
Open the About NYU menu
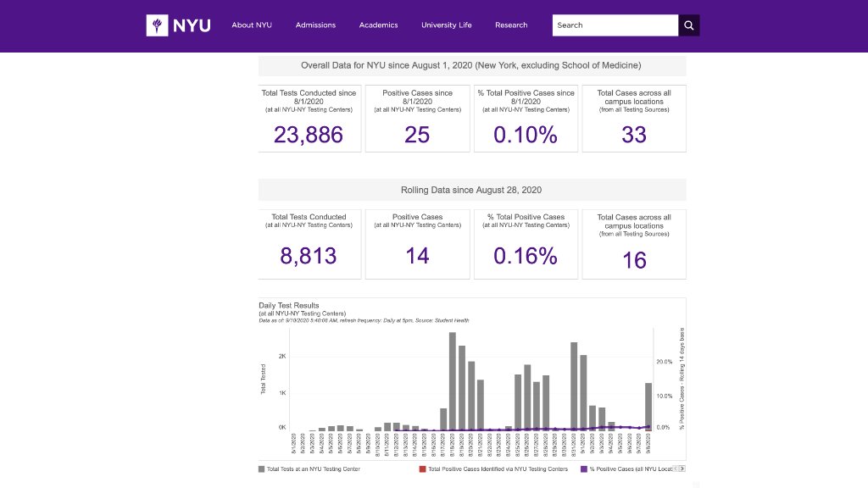252,25
